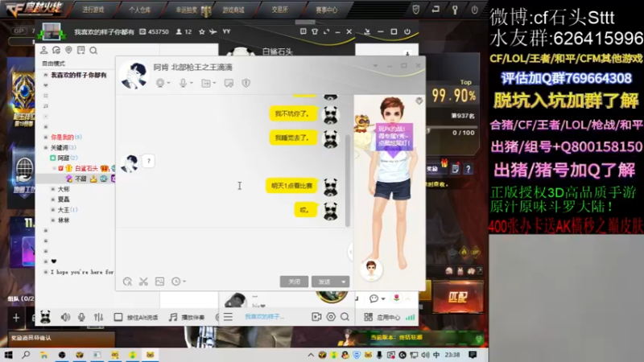The width and height of the screenshot is (644, 362).
Task: Open the 交易所 tab in CrossFire
Action: point(279,10)
